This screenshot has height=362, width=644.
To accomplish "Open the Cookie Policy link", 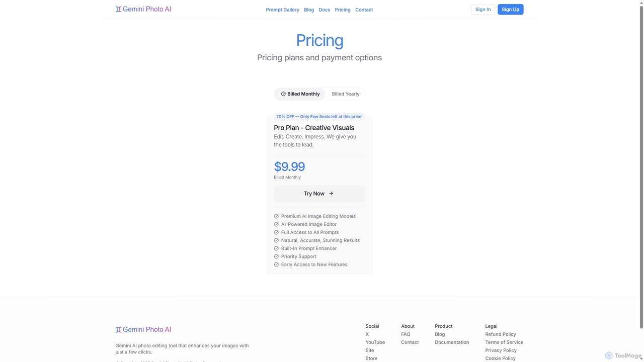I will [500, 358].
